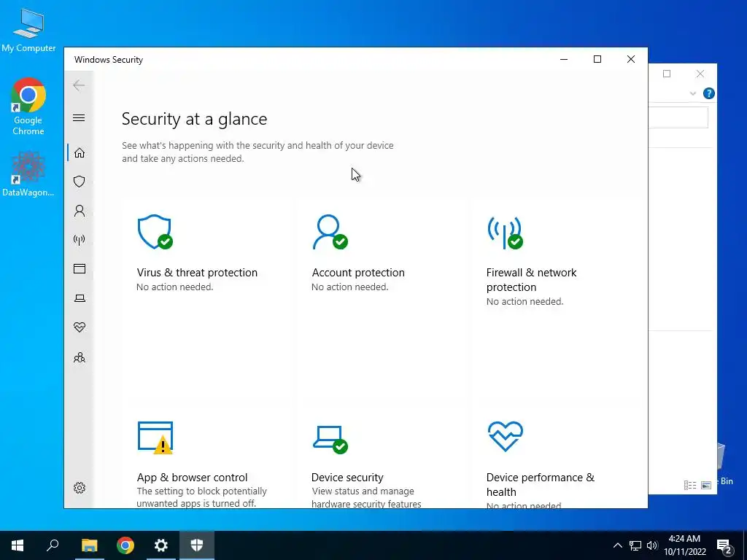Open Settings gear on taskbar
Viewport: 747px width, 560px height.
click(x=161, y=545)
